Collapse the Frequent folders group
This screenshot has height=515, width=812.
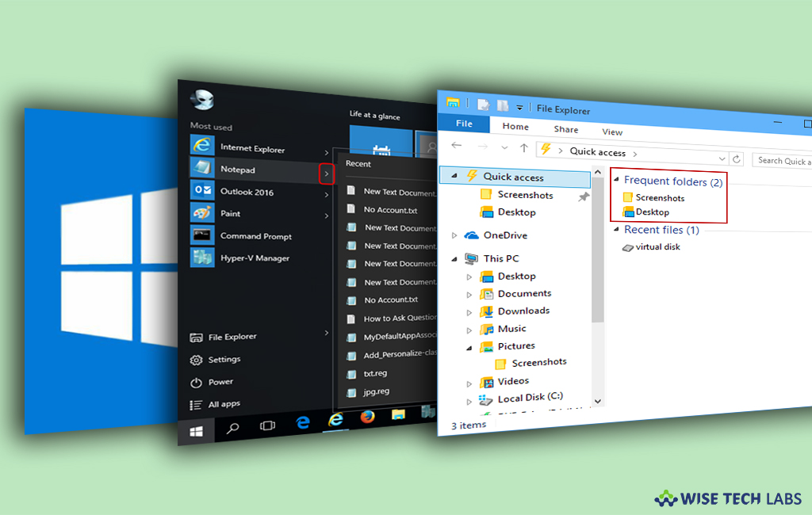pos(616,179)
